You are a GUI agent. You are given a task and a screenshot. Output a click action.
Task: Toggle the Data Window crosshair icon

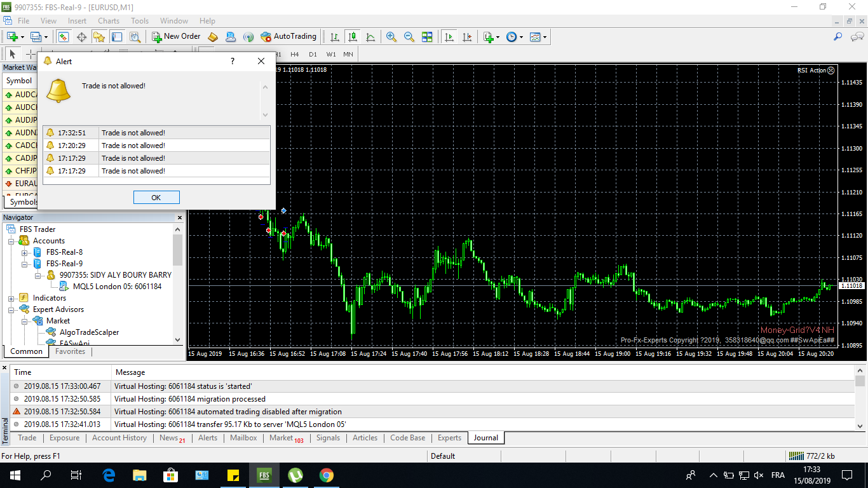pyautogui.click(x=81, y=37)
